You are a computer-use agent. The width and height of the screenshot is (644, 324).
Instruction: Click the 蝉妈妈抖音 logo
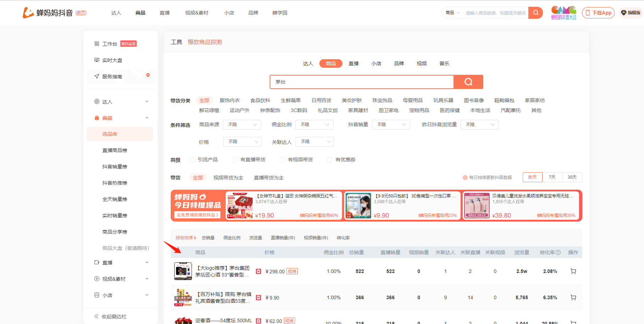[48, 13]
